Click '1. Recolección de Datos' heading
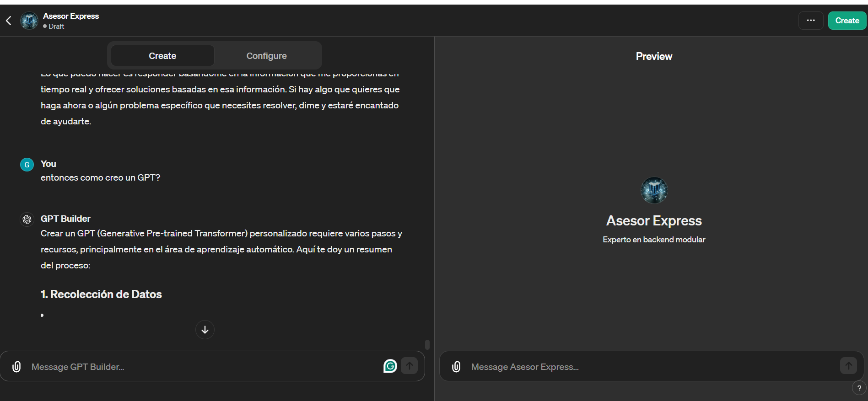The width and height of the screenshot is (868, 401). pyautogui.click(x=101, y=294)
